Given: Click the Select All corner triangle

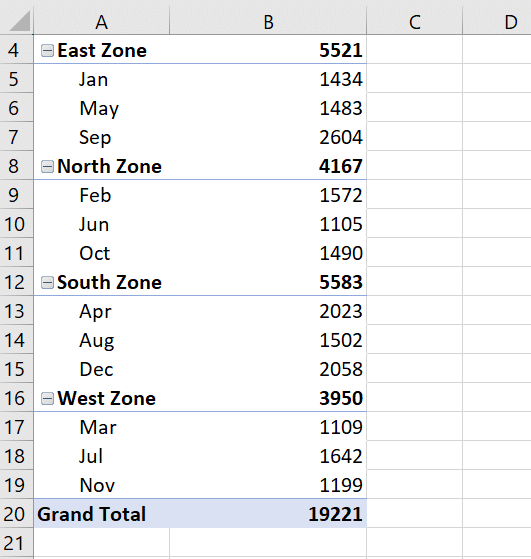Looking at the screenshot, I should [x=19, y=21].
